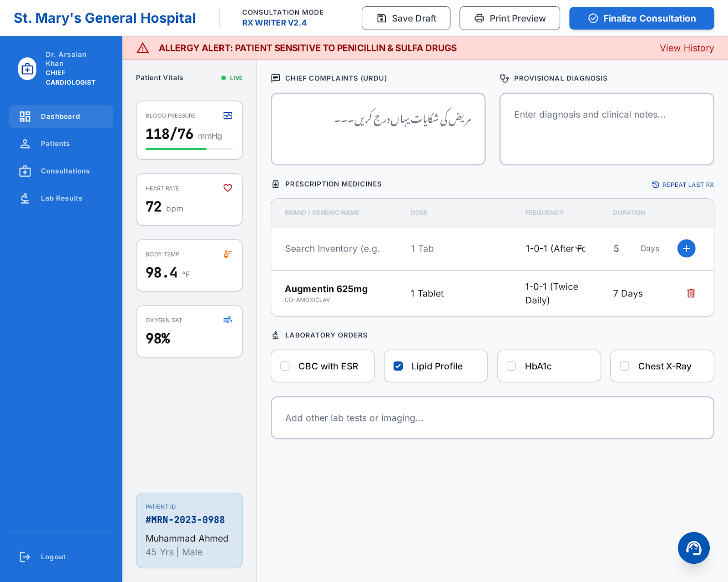This screenshot has height=582, width=728.
Task: Click the Patients person icon in the sidebar
Action: pyautogui.click(x=25, y=144)
